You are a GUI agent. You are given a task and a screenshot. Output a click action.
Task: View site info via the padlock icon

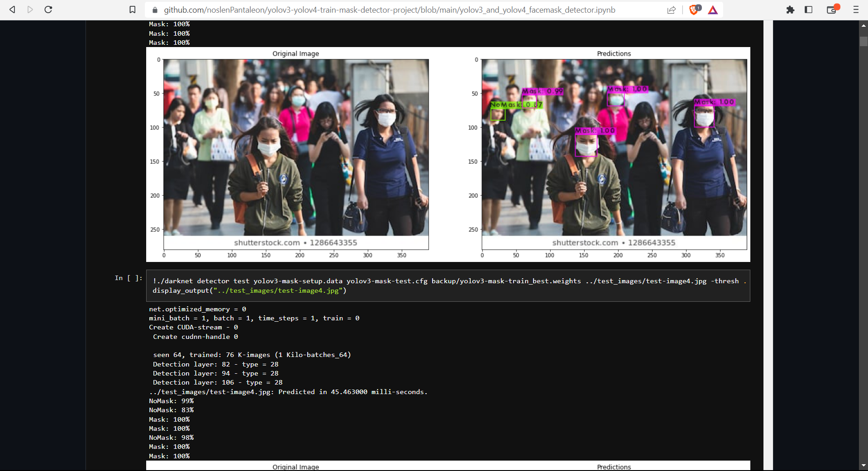click(x=155, y=10)
